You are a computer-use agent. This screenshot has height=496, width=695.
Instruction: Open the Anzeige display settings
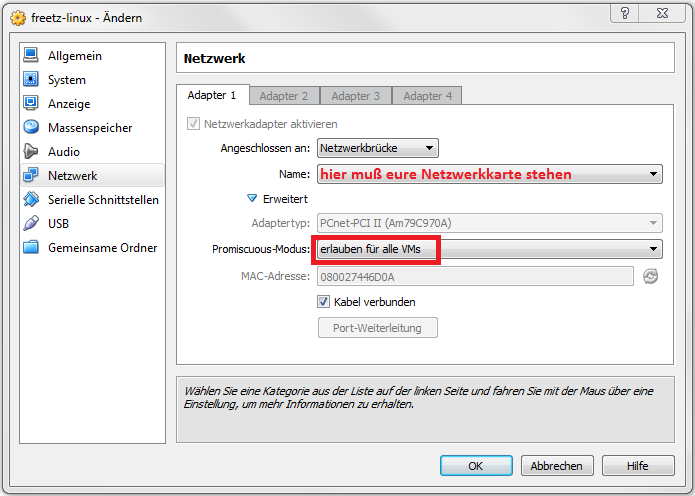[68, 104]
